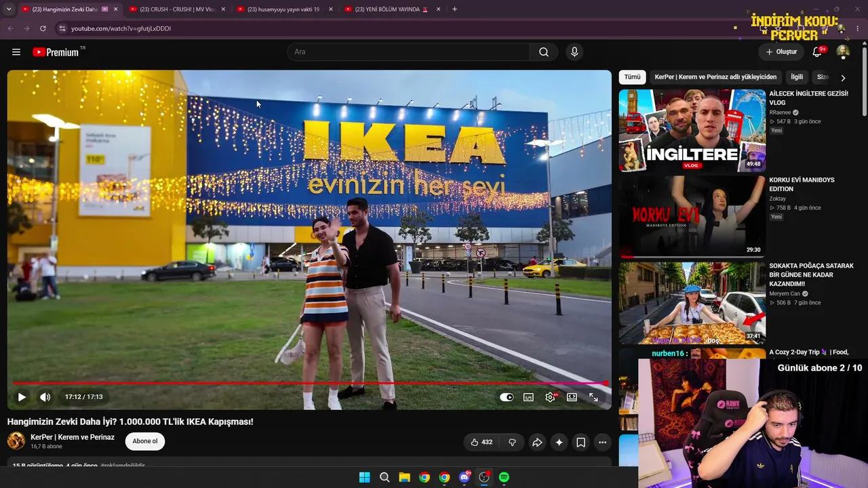The image size is (868, 488).
Task: Open AİLECEK İNGİLTERE GEZİSİ! VLOG title
Action: pyautogui.click(x=808, y=98)
